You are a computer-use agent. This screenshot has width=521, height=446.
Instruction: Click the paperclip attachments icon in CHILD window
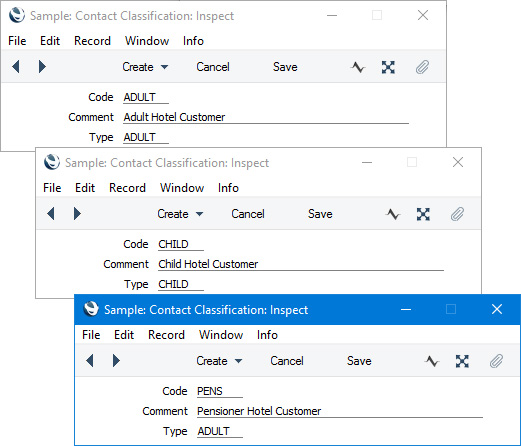point(457,214)
